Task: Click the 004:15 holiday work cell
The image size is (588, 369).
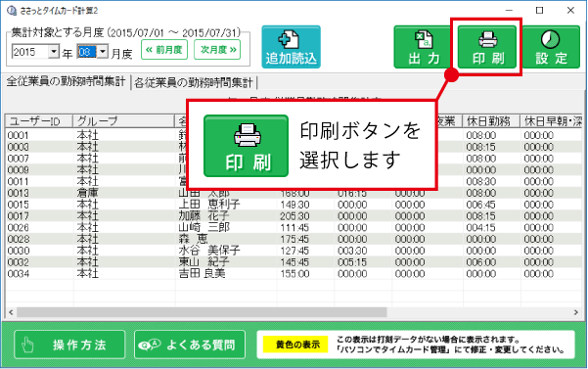Action: 480,228
